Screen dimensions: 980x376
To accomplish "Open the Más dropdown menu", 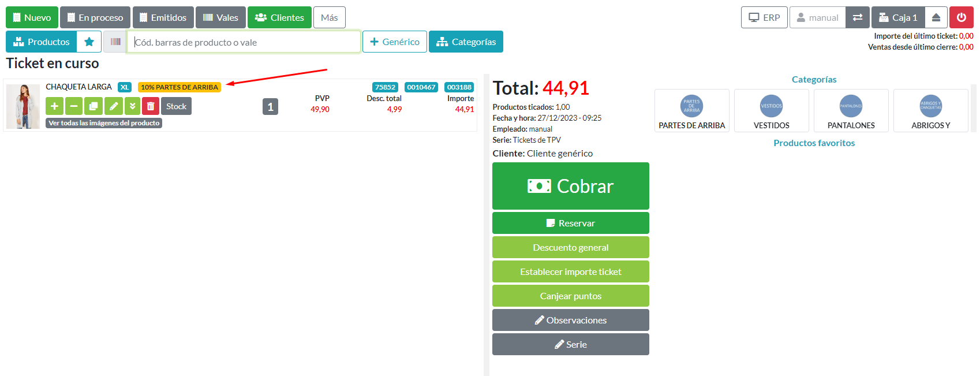I will (x=329, y=17).
